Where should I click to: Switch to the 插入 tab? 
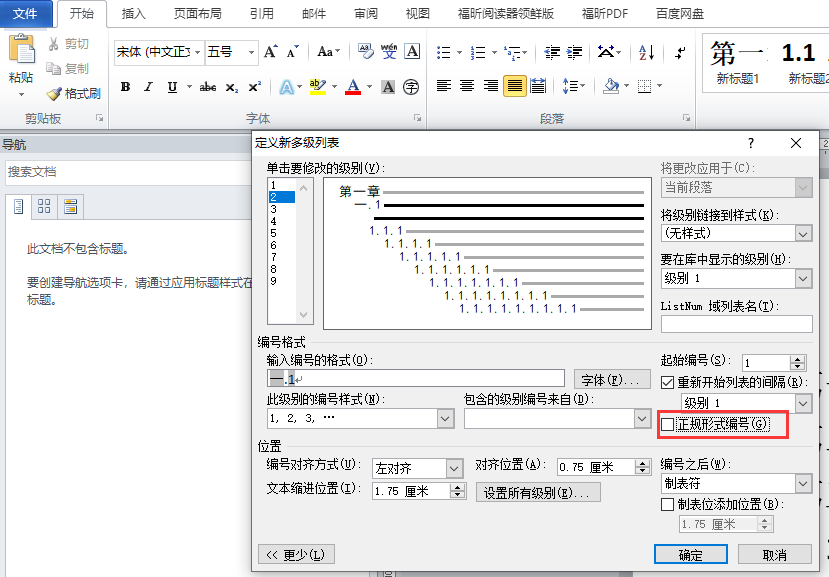133,14
